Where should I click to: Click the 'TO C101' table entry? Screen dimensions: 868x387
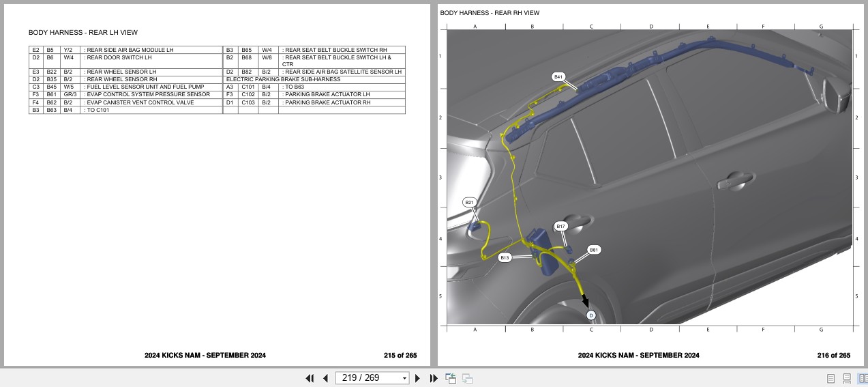point(98,110)
